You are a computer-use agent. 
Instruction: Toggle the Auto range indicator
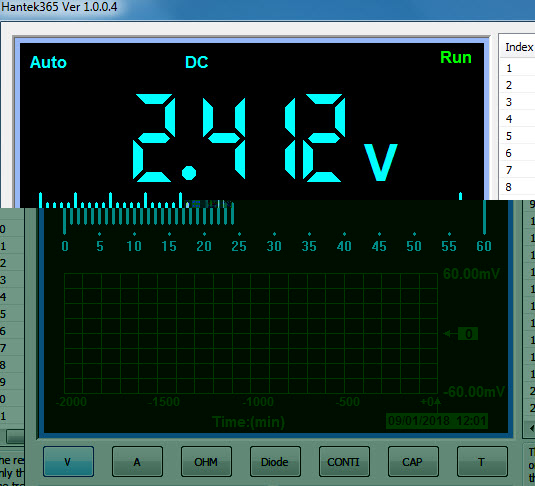tap(48, 62)
